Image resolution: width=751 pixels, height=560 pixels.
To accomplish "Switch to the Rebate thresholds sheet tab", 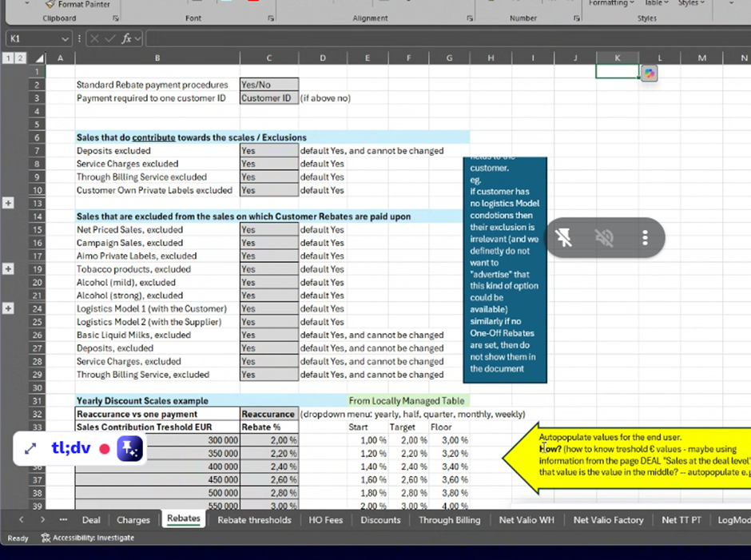I will coord(254,519).
